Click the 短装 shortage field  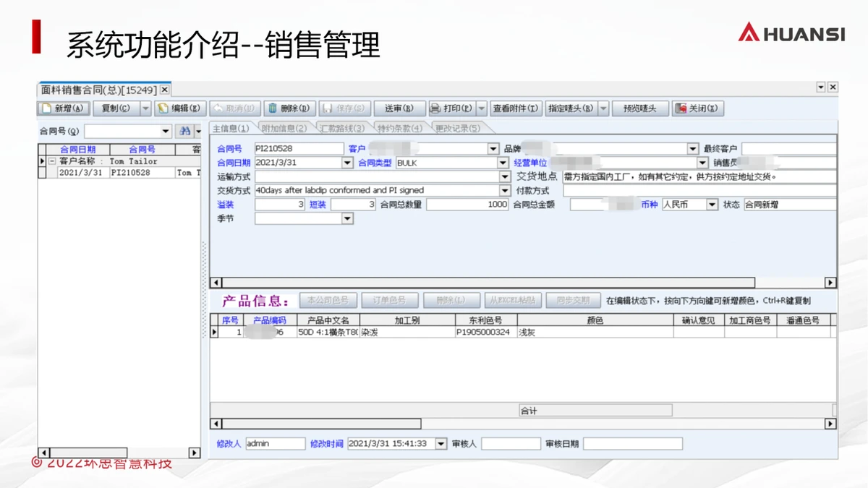(x=354, y=205)
